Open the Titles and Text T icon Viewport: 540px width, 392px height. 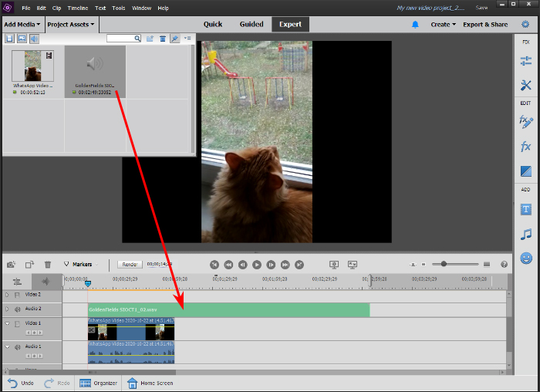(x=526, y=209)
